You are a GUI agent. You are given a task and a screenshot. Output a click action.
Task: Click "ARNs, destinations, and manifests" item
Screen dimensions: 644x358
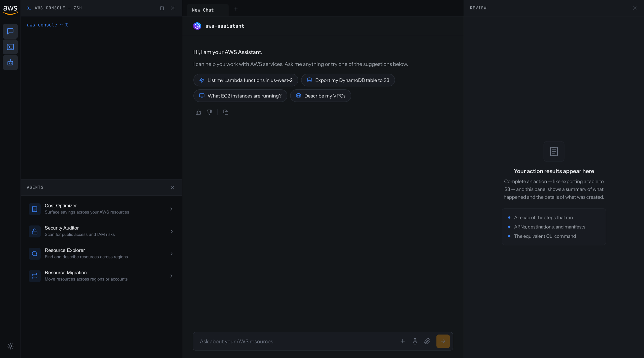click(550, 227)
